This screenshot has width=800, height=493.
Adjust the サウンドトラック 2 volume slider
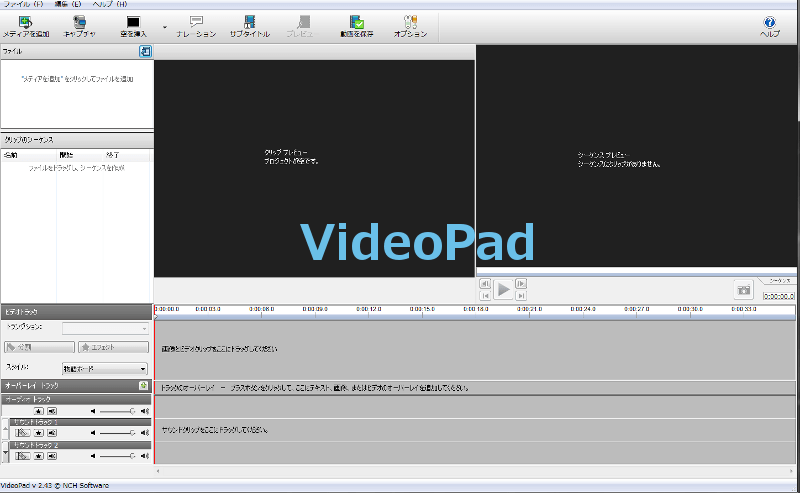(117, 456)
